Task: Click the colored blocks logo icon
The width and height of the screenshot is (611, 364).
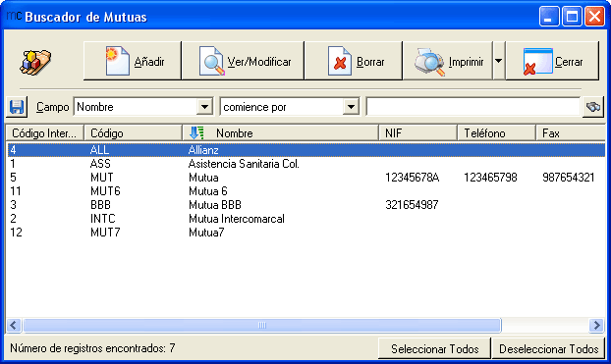Action: pos(35,62)
